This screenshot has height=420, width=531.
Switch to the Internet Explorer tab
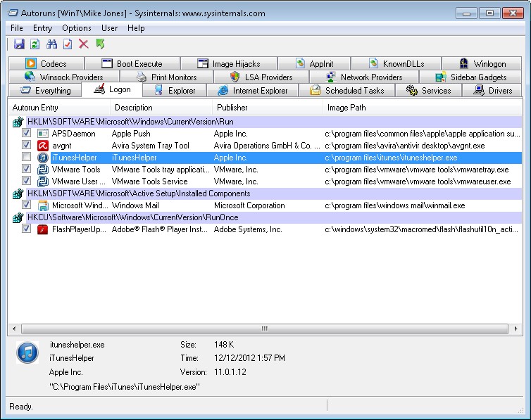point(253,91)
